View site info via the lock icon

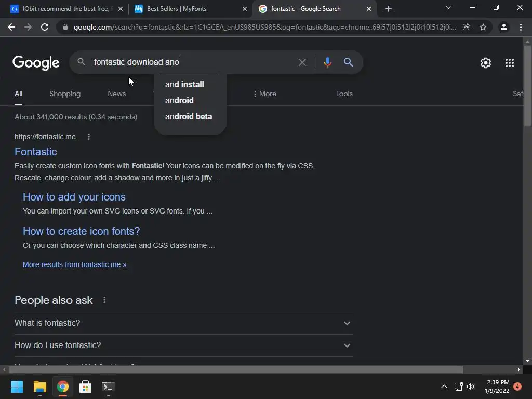pos(65,27)
